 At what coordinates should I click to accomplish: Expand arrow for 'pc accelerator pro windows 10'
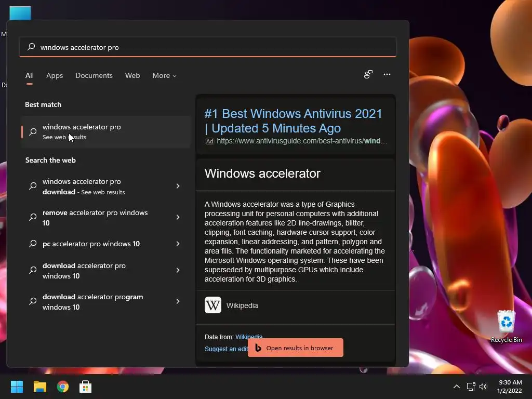[x=178, y=244]
